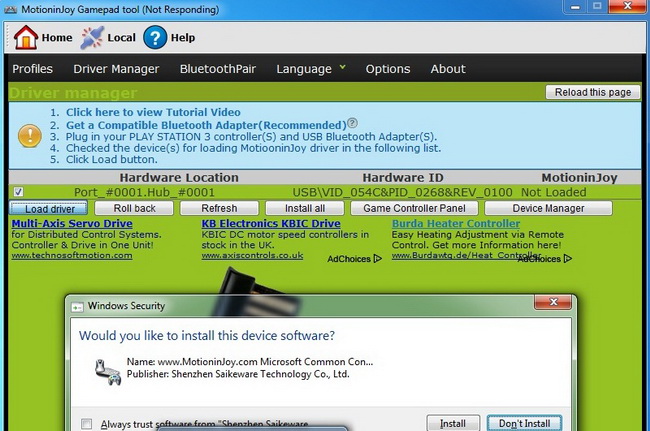Open the BluetoothPair menu item
Image resolution: width=650 pixels, height=431 pixels.
pyautogui.click(x=217, y=69)
